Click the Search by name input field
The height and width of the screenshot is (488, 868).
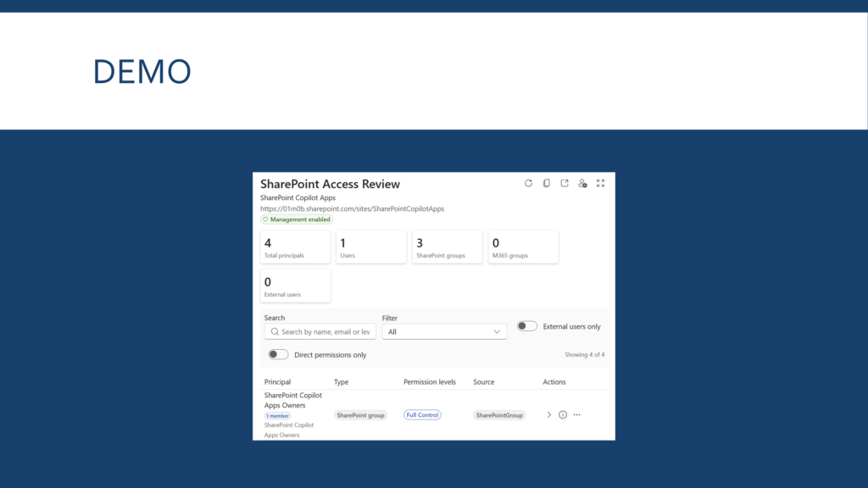pos(320,332)
